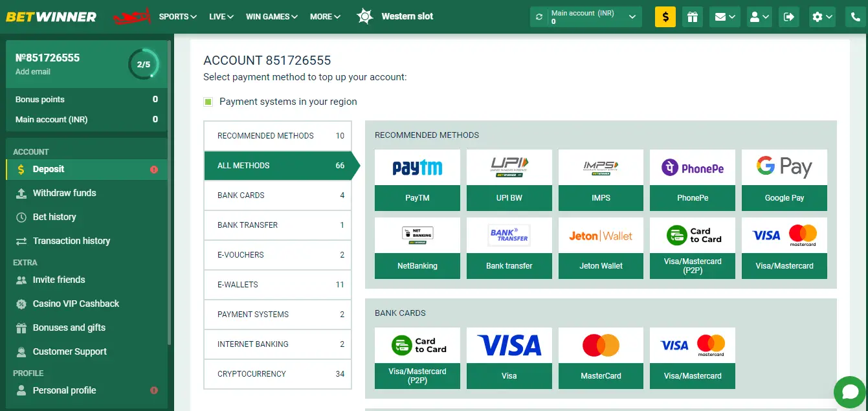Click the sidebar vertical scrollbar
Image resolution: width=868 pixels, height=411 pixels.
point(170,194)
